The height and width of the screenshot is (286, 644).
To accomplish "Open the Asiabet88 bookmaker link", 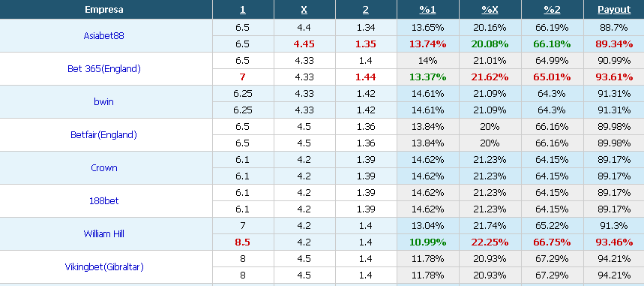I will (104, 36).
